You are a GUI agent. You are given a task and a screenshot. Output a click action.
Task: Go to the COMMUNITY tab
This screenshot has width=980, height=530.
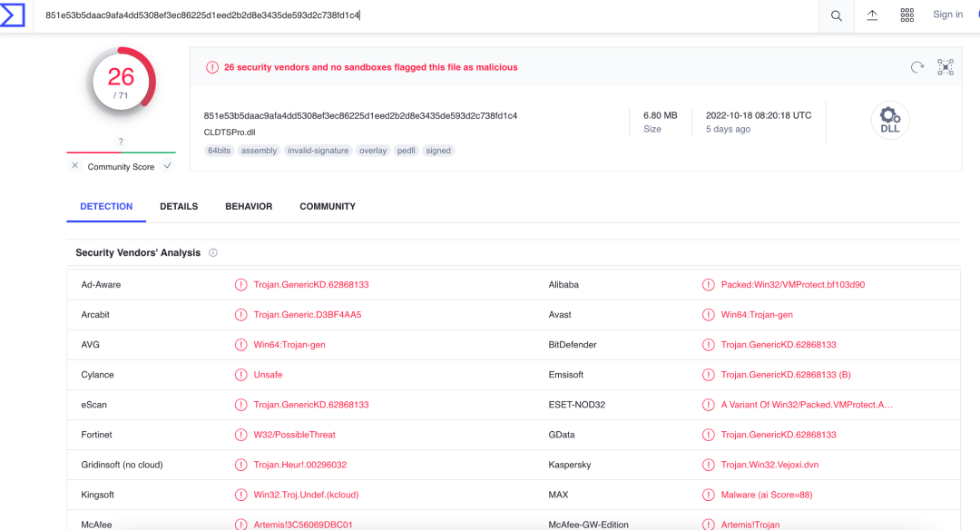(328, 206)
